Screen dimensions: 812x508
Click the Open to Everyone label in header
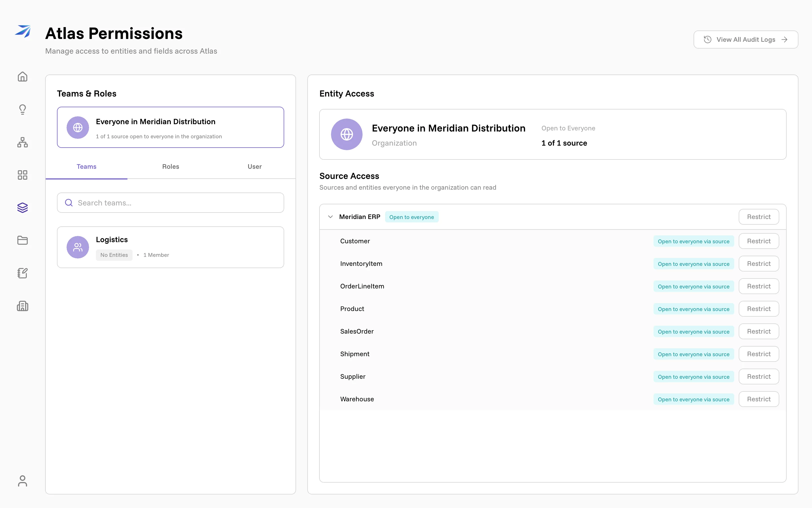tap(568, 128)
